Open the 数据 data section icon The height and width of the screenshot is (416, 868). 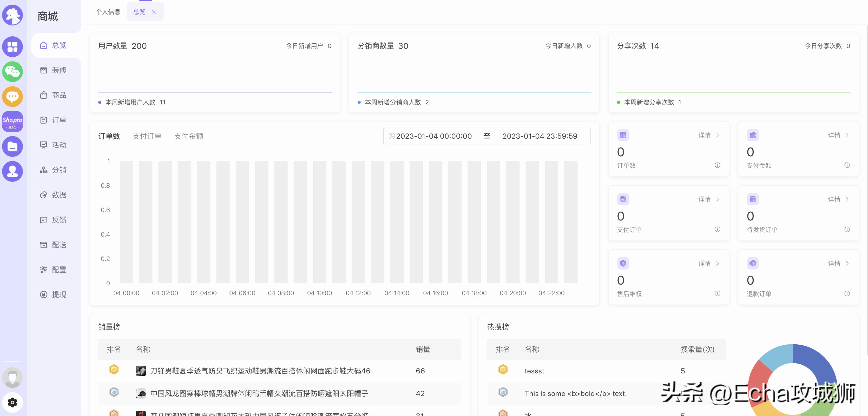44,195
